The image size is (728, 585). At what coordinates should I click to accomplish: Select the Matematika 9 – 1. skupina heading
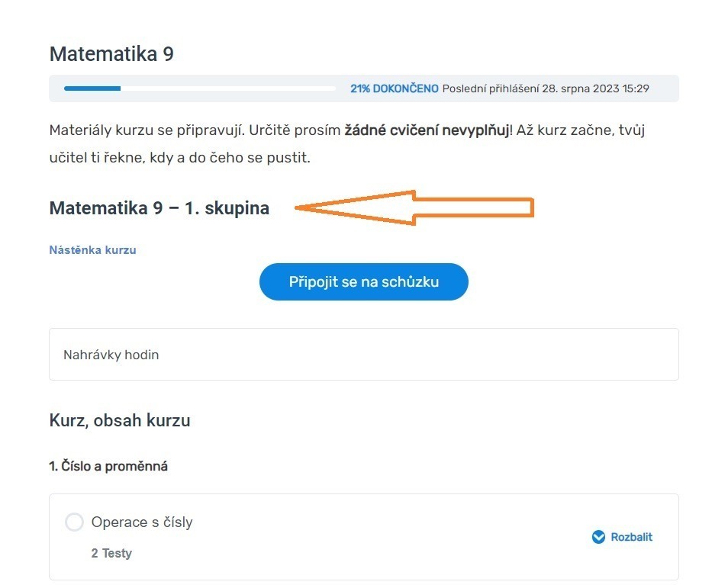click(159, 207)
